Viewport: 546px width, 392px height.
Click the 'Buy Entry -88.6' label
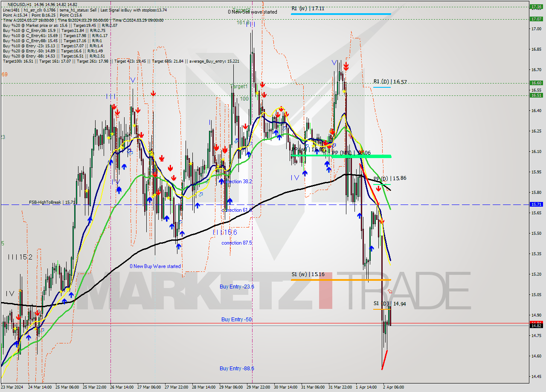pos(237,368)
